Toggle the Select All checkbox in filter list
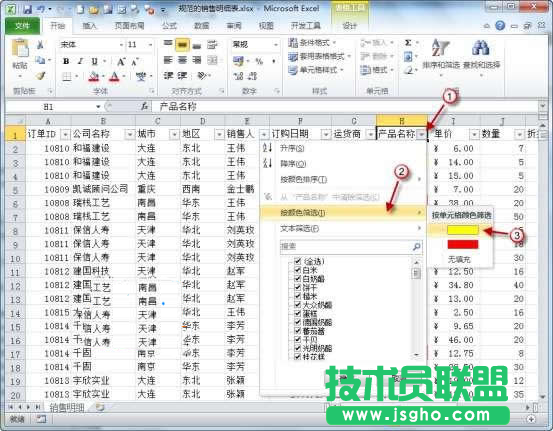 pos(297,261)
